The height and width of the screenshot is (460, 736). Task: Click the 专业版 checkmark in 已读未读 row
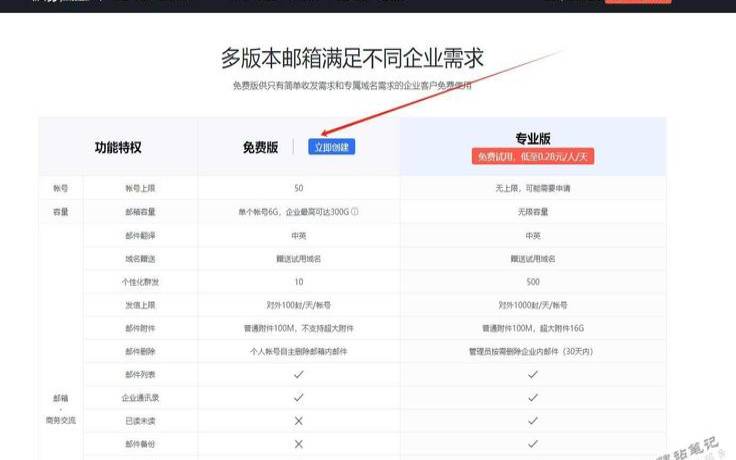click(533, 421)
